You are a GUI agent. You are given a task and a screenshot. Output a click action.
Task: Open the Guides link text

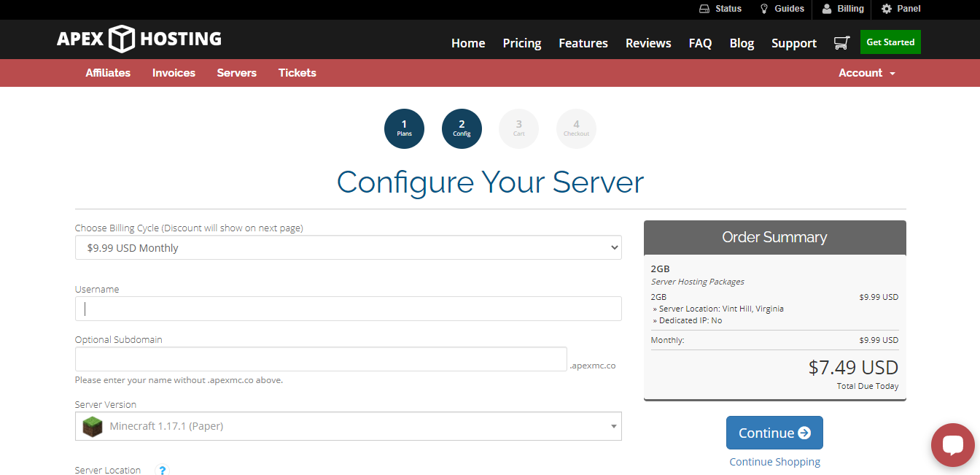[x=790, y=9]
